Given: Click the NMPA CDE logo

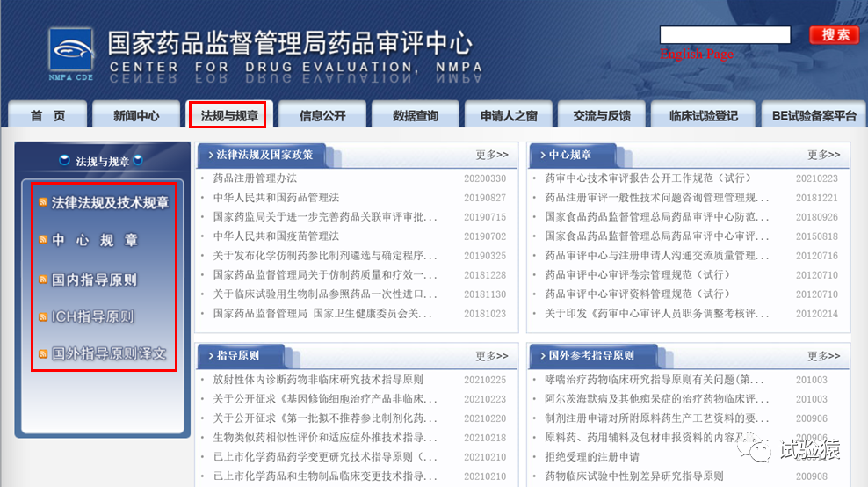Looking at the screenshot, I should coord(71,55).
